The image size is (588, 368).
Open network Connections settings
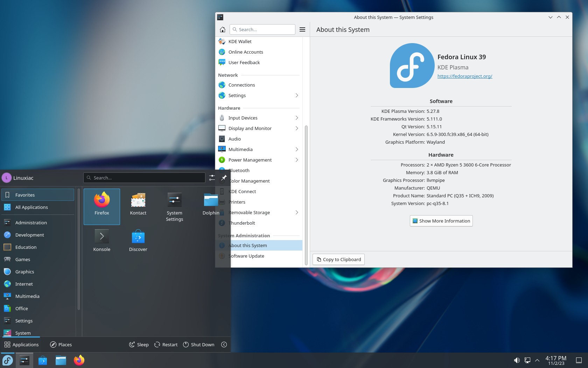(259, 85)
